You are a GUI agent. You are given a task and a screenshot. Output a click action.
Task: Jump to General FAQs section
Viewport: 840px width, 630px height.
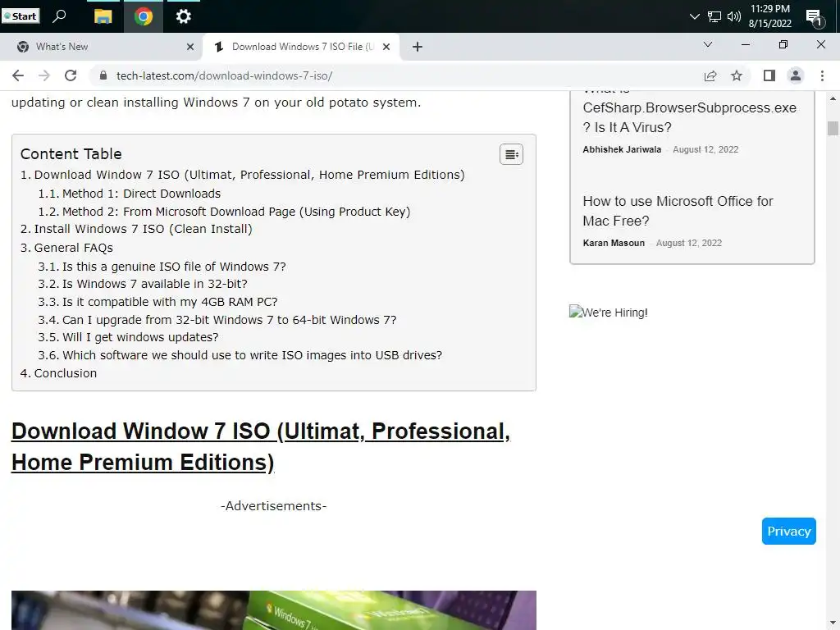(x=73, y=248)
